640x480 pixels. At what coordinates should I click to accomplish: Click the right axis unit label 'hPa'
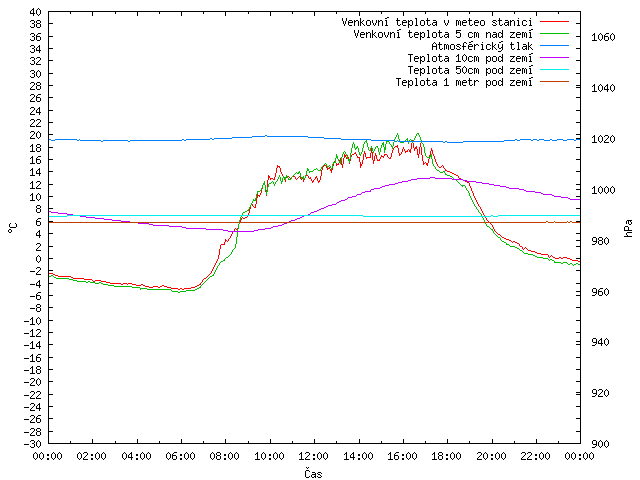tap(628, 228)
